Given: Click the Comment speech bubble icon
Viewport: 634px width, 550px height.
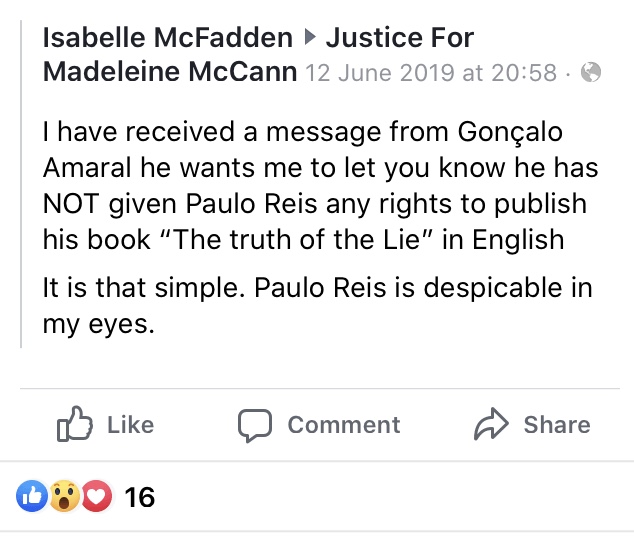Looking at the screenshot, I should (x=254, y=425).
